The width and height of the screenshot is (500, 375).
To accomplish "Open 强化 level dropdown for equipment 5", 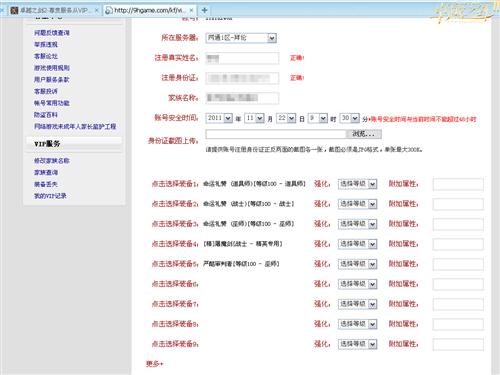I will (357, 264).
